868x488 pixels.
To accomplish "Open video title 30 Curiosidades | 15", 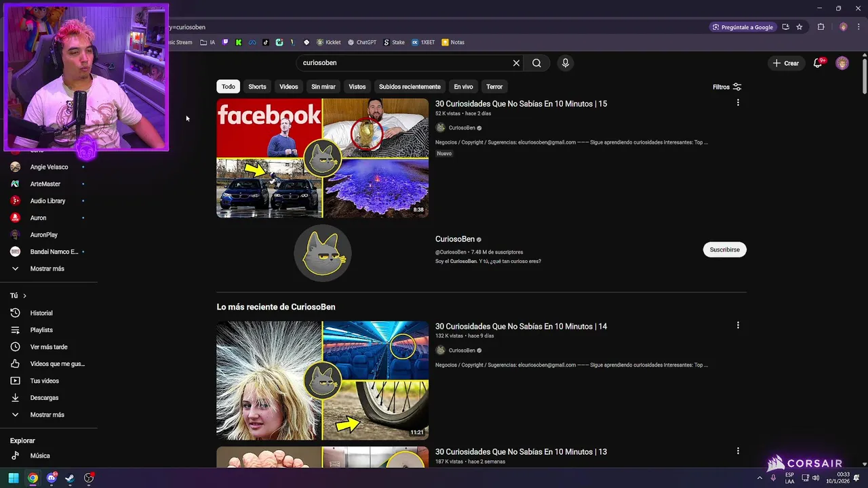I will click(x=521, y=104).
